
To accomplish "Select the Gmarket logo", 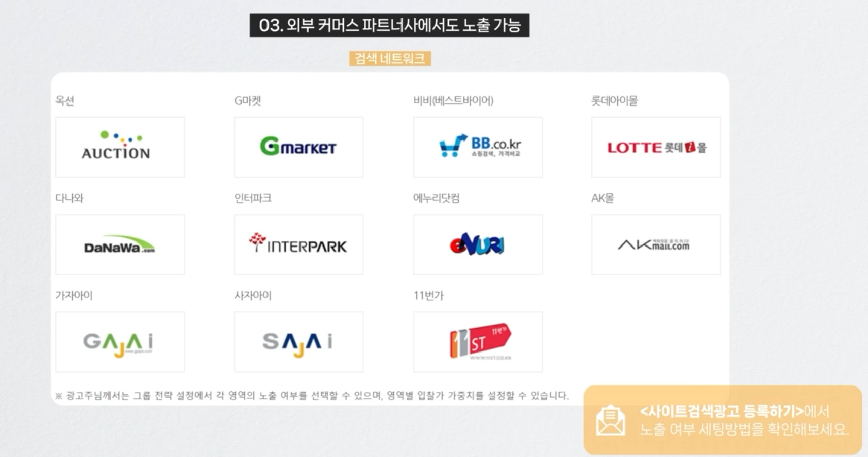I will (x=298, y=147).
